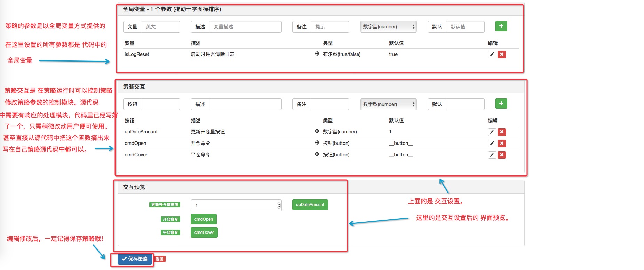
Task: Click the 描述 input in 策略交互 section
Action: click(x=245, y=104)
